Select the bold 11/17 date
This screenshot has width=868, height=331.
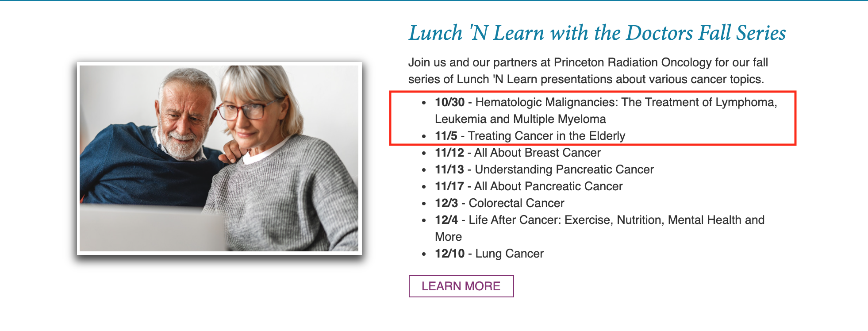coord(449,186)
